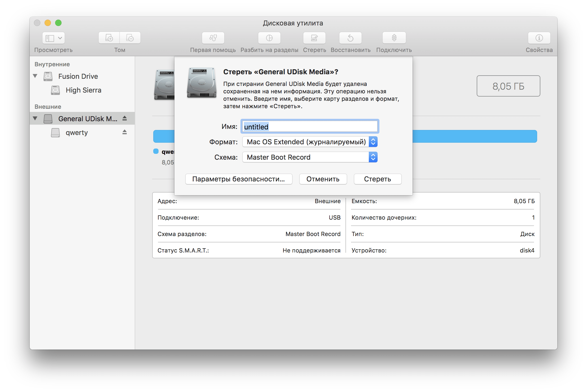The width and height of the screenshot is (587, 392).
Task: Collapse the General UDisk Media disclosure triangle
Action: click(x=35, y=118)
